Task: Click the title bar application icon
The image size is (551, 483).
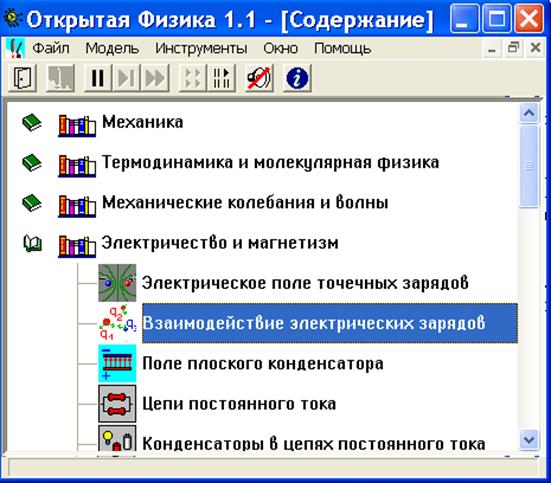Action: click(x=13, y=18)
